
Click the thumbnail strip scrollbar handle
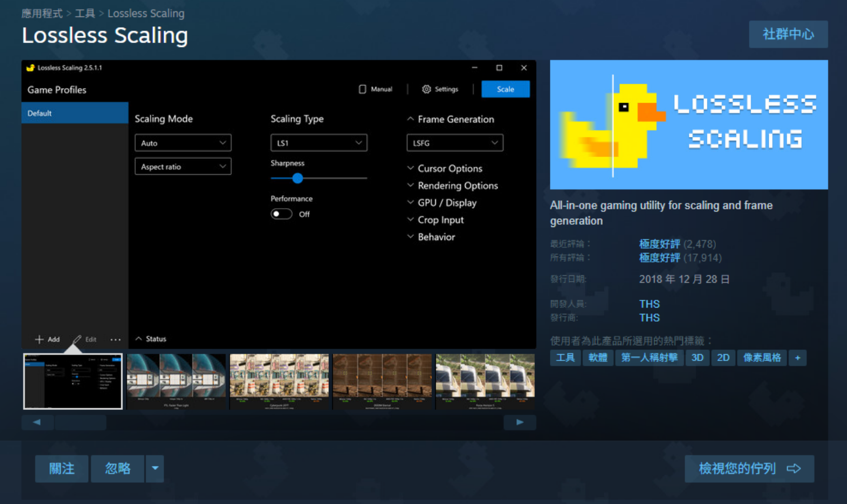point(81,422)
